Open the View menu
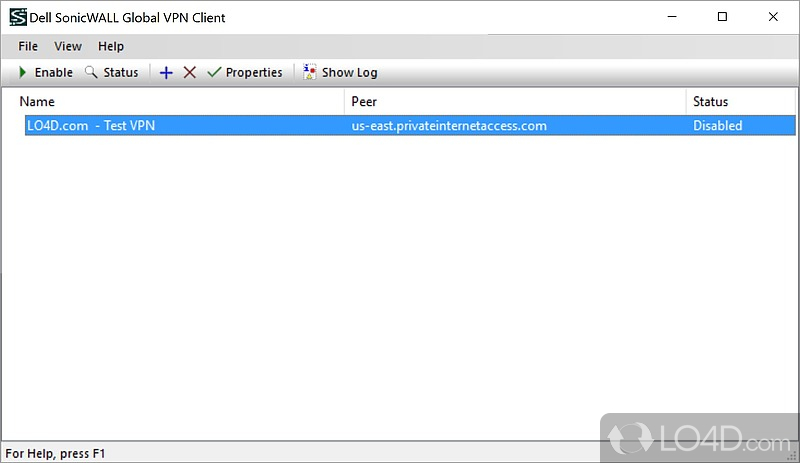The width and height of the screenshot is (800, 463). tap(68, 46)
